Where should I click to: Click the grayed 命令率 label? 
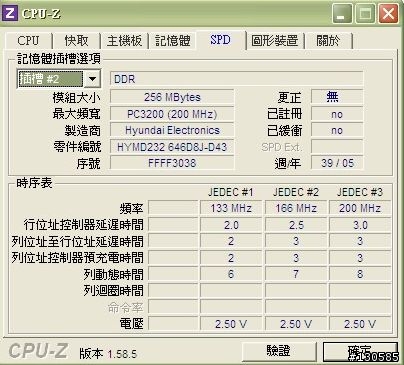[125, 307]
